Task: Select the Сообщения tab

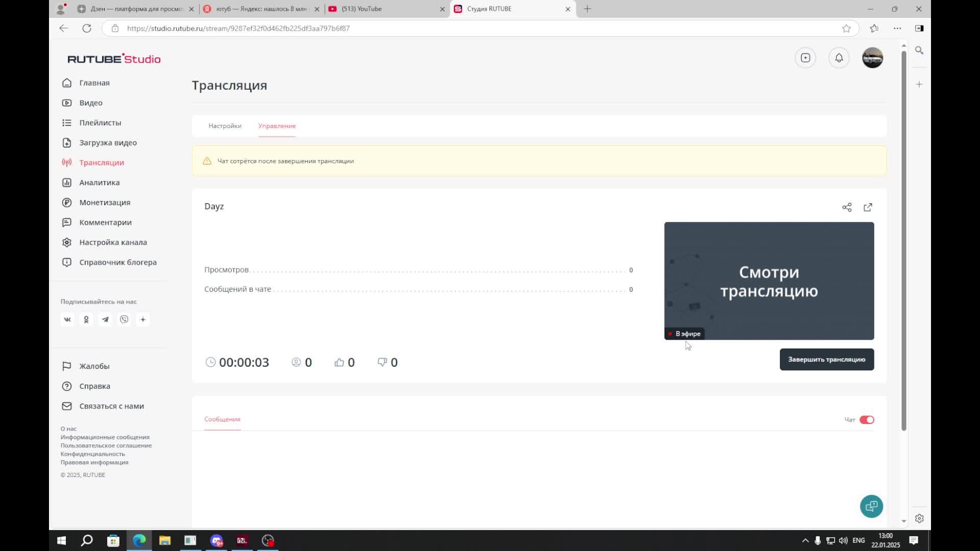Action: coord(222,419)
